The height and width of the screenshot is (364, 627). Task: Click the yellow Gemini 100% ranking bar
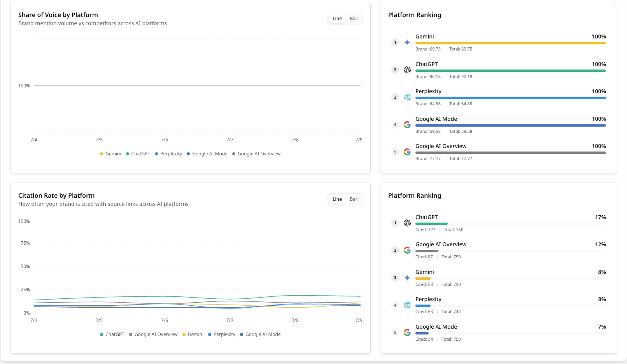click(511, 43)
